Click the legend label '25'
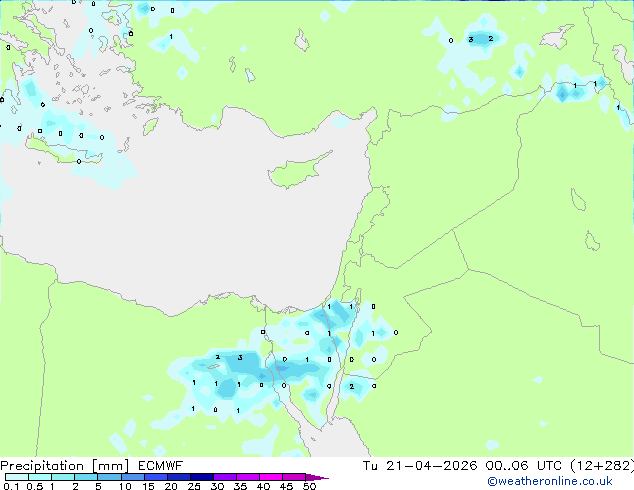634x490 pixels. click(194, 486)
